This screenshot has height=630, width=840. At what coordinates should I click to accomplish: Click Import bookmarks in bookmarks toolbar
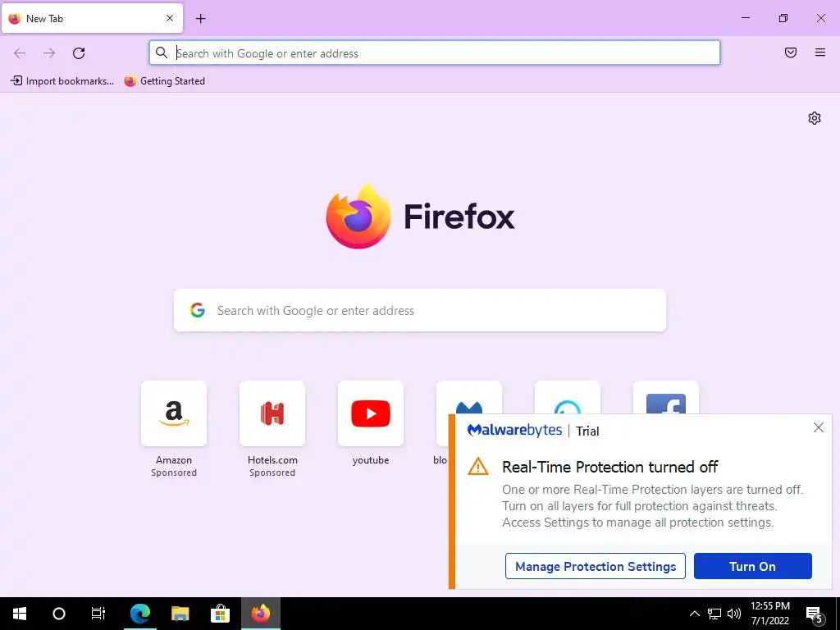(x=62, y=81)
